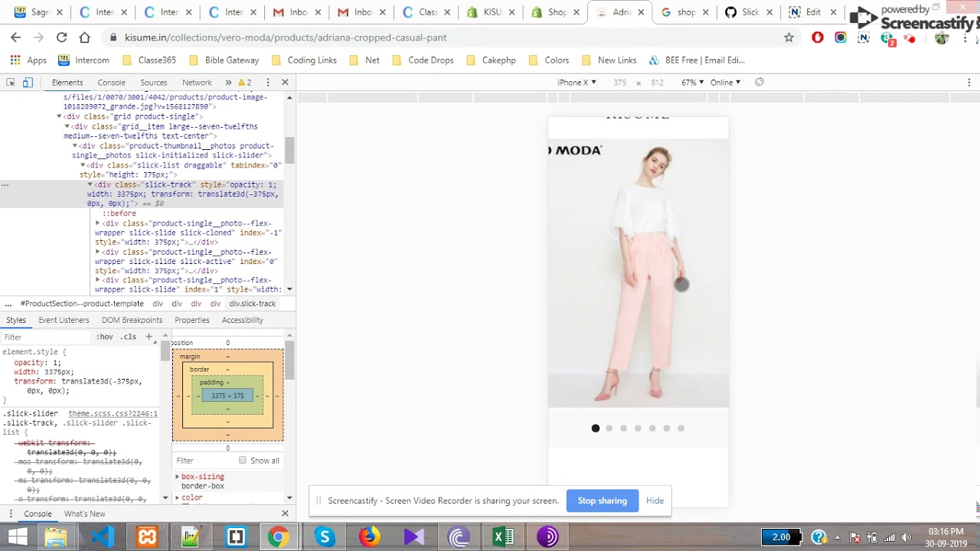This screenshot has width=980, height=551.
Task: Collapse the slick-list draggable div node
Action: 83,165
